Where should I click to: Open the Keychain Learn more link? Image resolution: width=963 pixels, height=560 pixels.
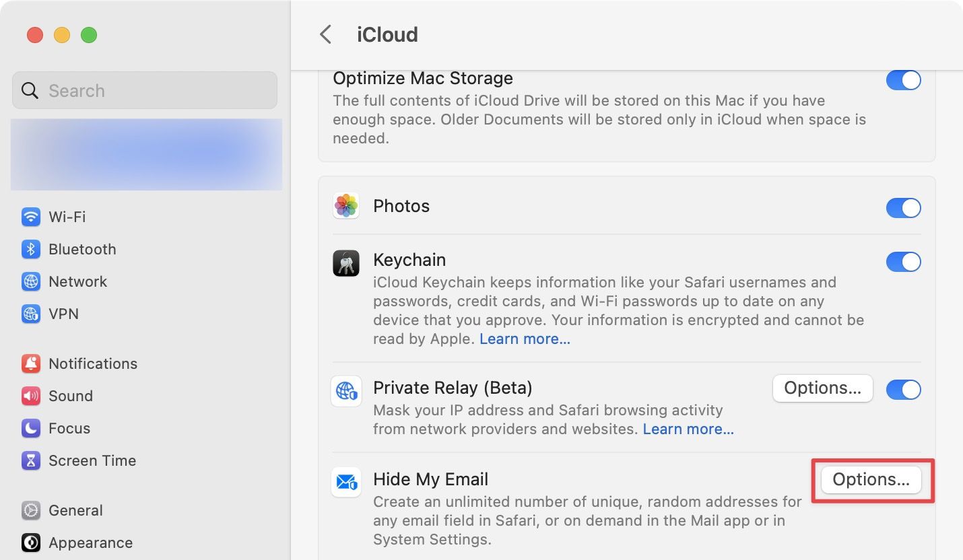click(525, 339)
